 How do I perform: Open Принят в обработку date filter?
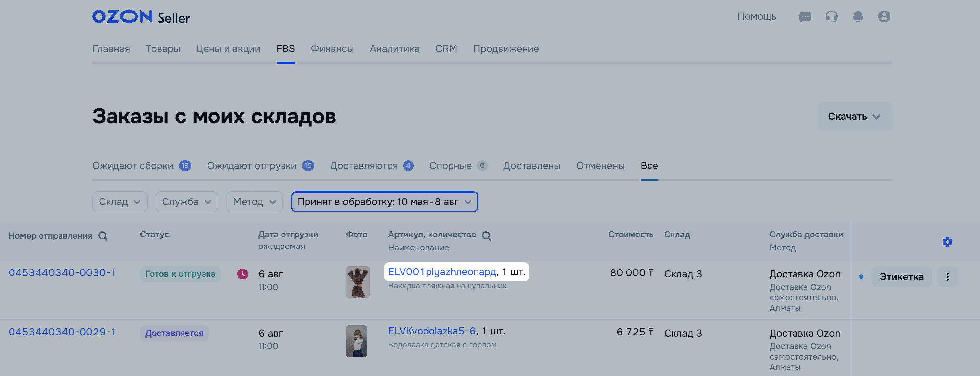point(385,202)
